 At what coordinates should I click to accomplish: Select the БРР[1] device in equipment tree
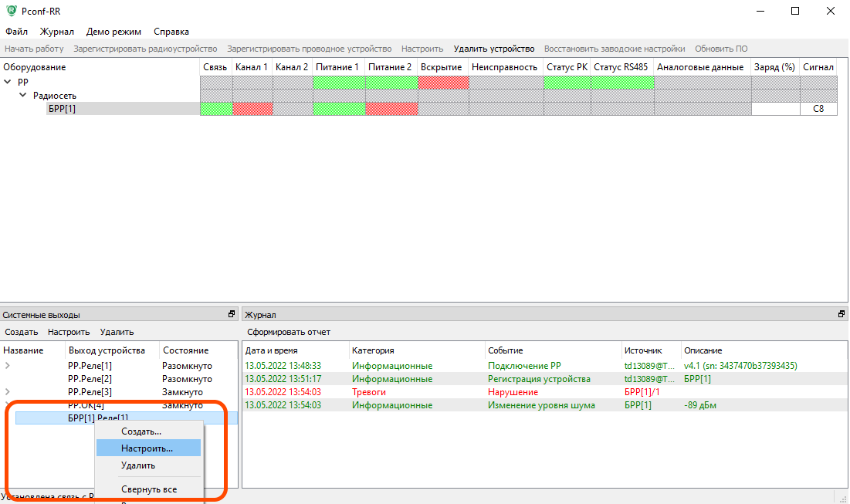pyautogui.click(x=62, y=109)
